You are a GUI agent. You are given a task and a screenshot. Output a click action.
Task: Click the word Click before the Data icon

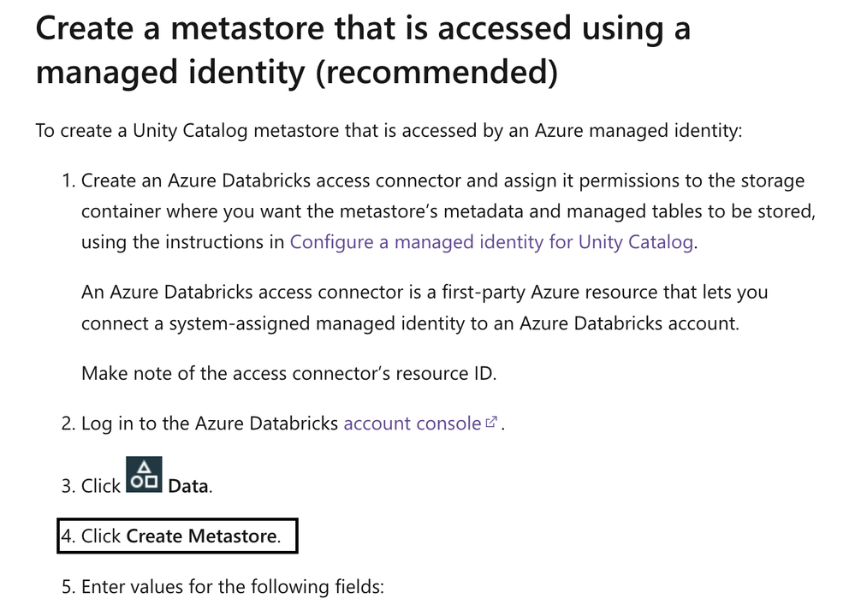pyautogui.click(x=101, y=486)
